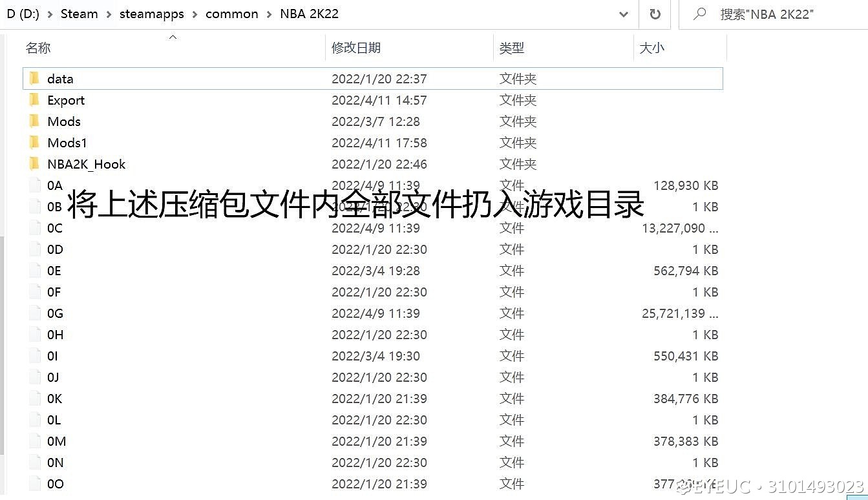The width and height of the screenshot is (868, 500).
Task: Click the 0E file icon
Action: click(x=35, y=271)
